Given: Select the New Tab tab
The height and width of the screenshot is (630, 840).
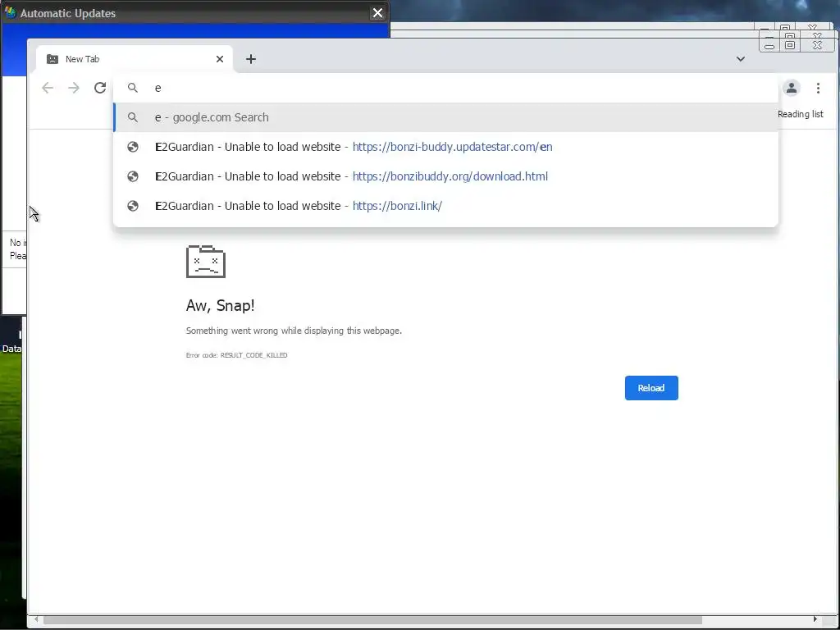Looking at the screenshot, I should point(135,59).
